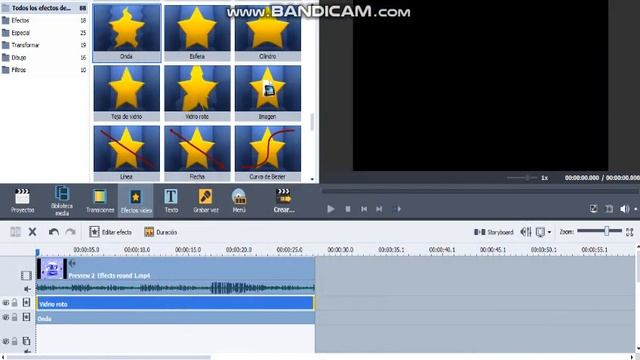Click the Onda track effect icon

[27, 317]
